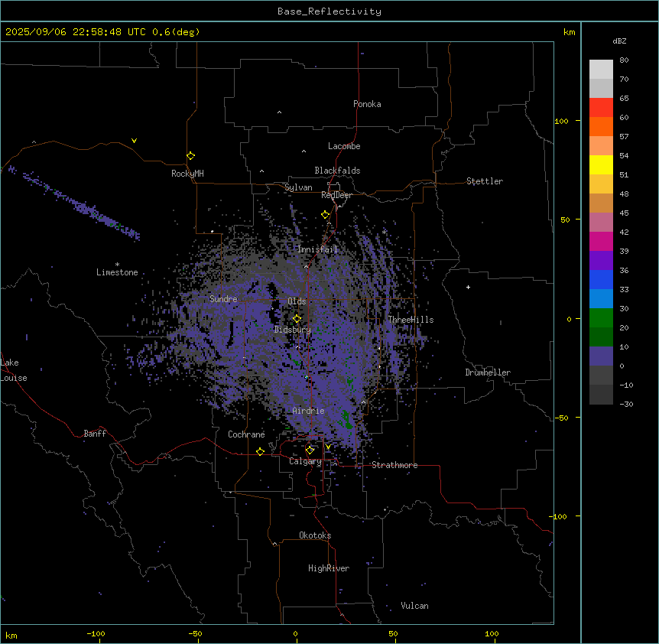Click the 45 value on dBZ legend

click(624, 213)
